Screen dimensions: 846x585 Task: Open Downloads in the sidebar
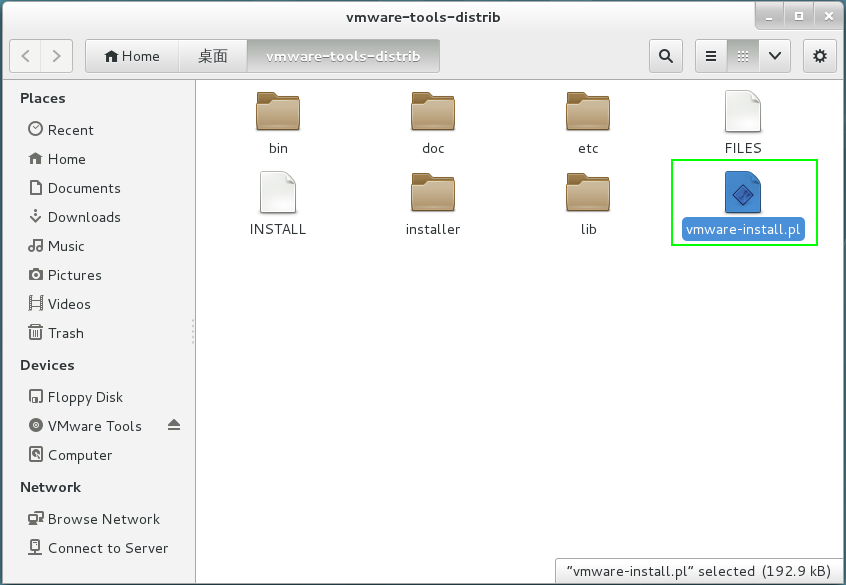point(74,217)
